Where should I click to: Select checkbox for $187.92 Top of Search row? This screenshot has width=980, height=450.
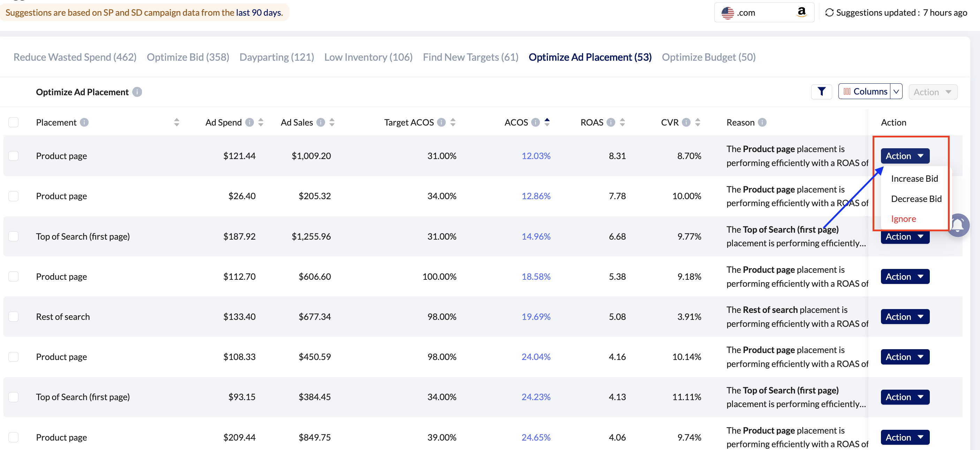(14, 236)
